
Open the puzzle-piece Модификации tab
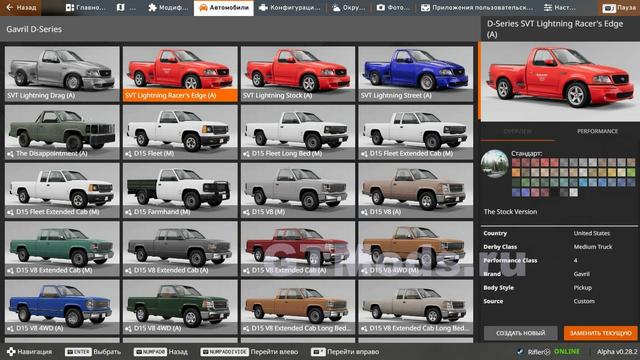click(x=168, y=8)
